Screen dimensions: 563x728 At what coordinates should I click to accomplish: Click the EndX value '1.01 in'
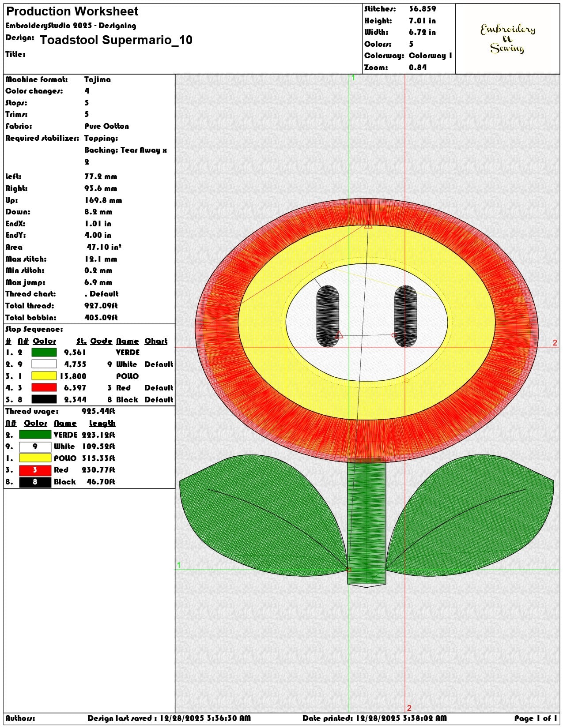click(98, 224)
